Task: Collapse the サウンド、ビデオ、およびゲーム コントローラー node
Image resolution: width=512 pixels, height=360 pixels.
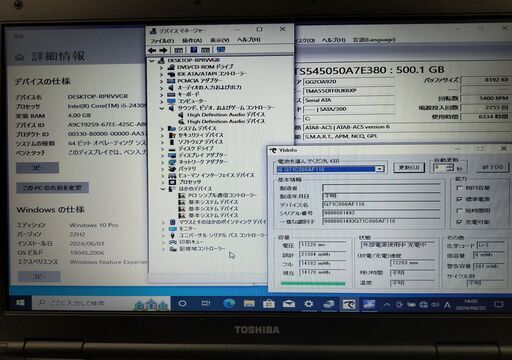Action: pos(162,108)
